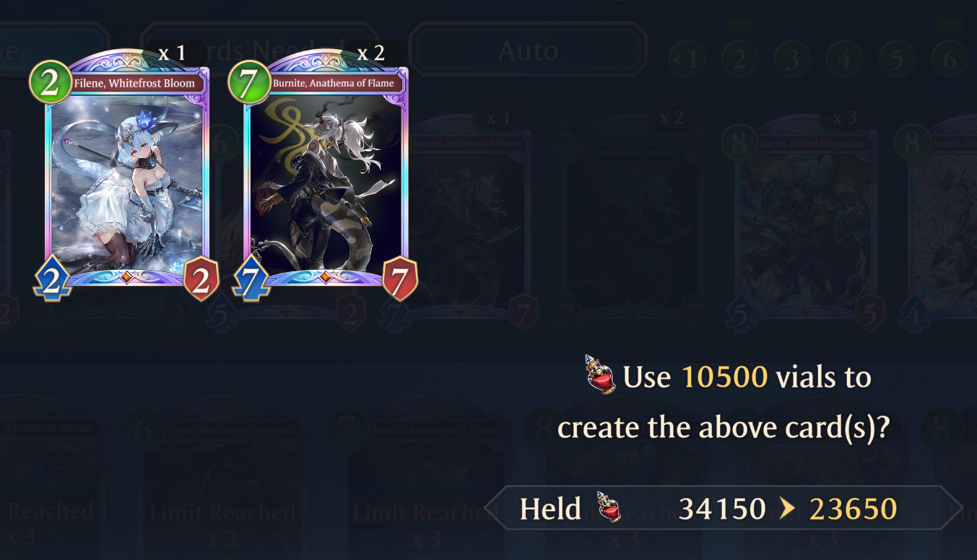Click the green cost 7 orb on Burnite
This screenshot has height=560, width=977.
tap(249, 83)
